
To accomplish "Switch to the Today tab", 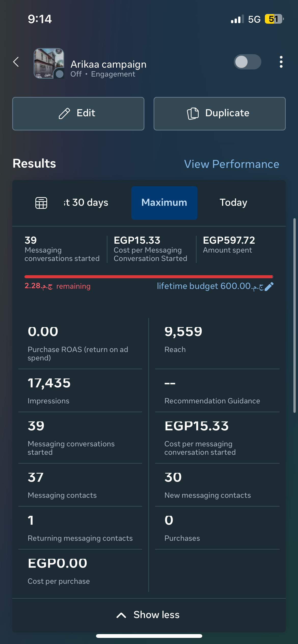I will tap(233, 203).
